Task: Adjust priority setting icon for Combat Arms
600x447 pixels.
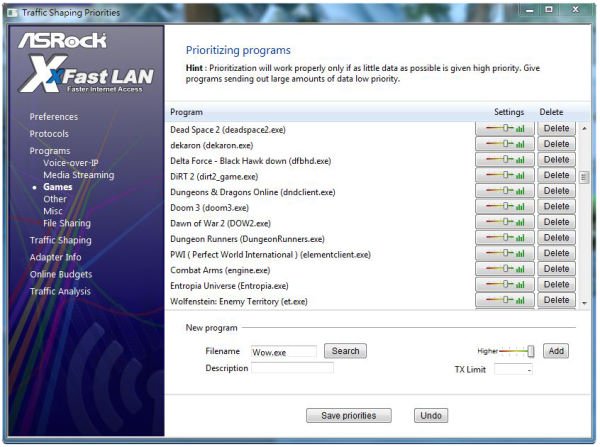Action: pyautogui.click(x=505, y=269)
